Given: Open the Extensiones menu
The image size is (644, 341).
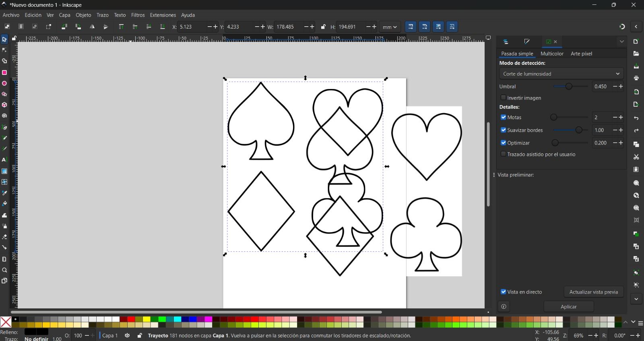Looking at the screenshot, I should coord(163,15).
